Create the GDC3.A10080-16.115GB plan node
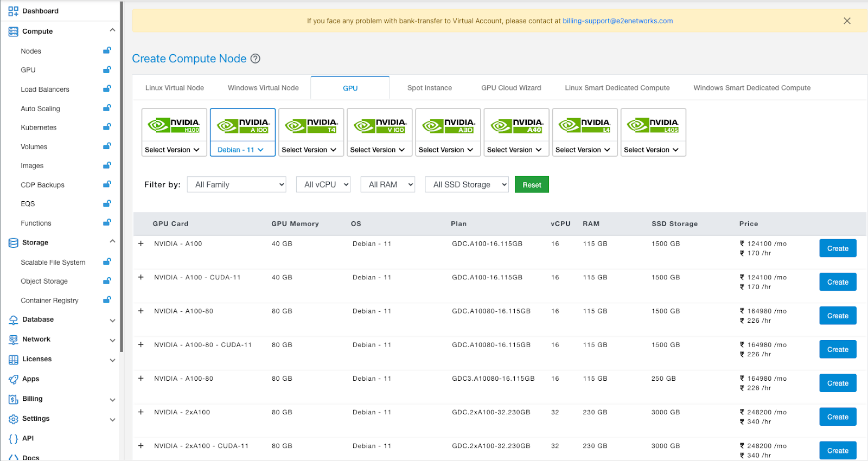Screen dimensions: 868x461 [x=838, y=383]
